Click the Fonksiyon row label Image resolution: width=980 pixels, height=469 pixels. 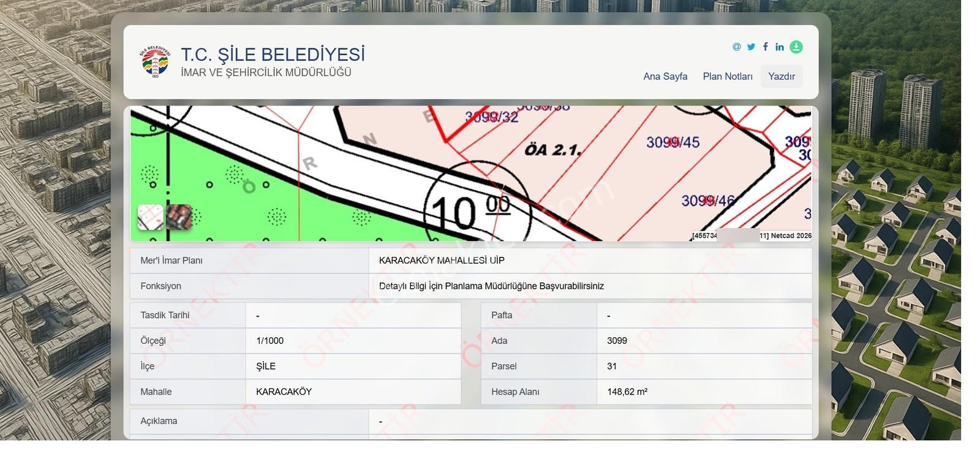click(x=160, y=286)
